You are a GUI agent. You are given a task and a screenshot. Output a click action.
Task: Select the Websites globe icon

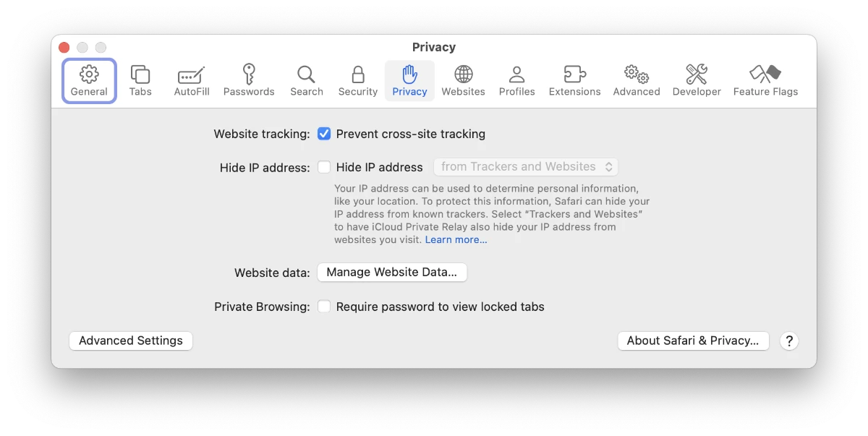pyautogui.click(x=463, y=80)
